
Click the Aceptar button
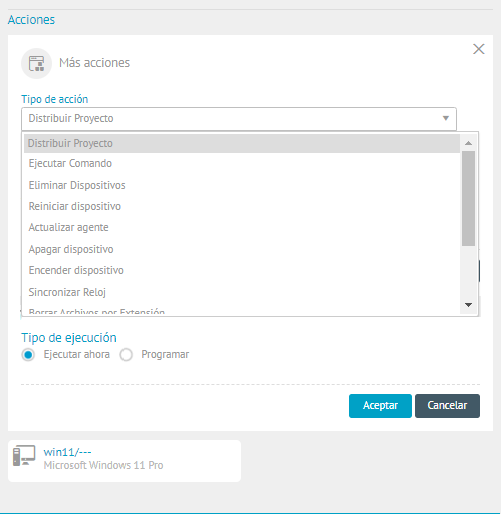coord(380,406)
